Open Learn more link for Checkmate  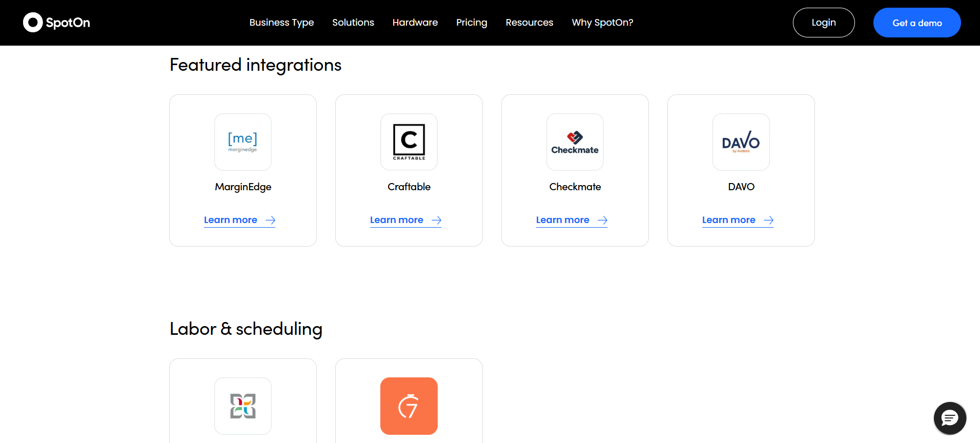pos(571,220)
